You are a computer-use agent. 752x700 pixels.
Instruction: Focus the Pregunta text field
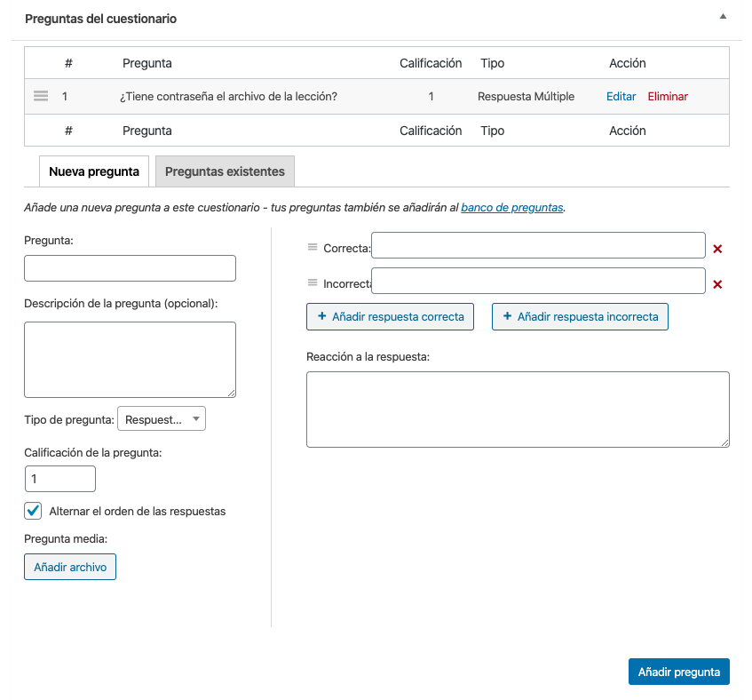pyautogui.click(x=130, y=268)
